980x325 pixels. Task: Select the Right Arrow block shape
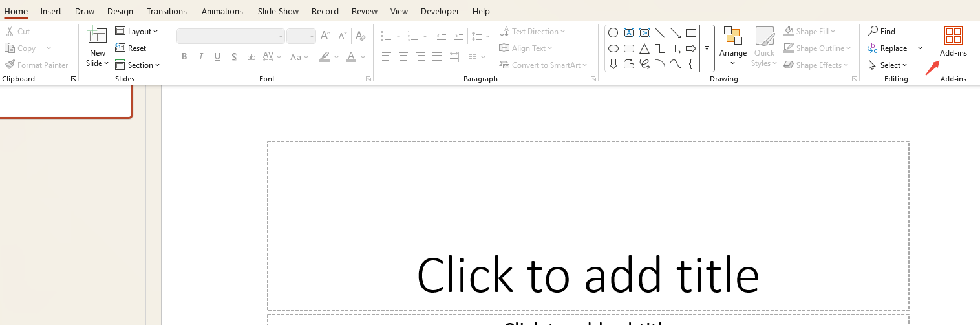pyautogui.click(x=691, y=48)
